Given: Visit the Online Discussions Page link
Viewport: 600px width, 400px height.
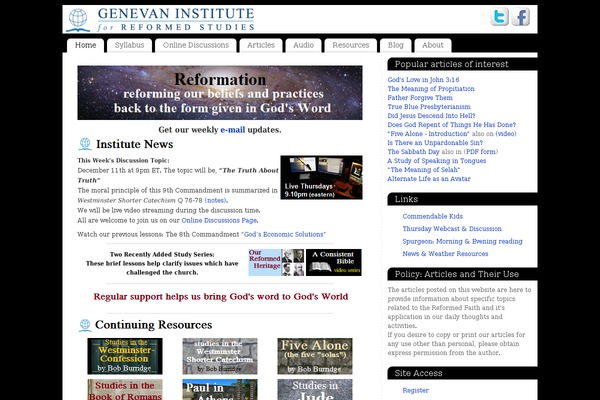Looking at the screenshot, I should click(219, 220).
